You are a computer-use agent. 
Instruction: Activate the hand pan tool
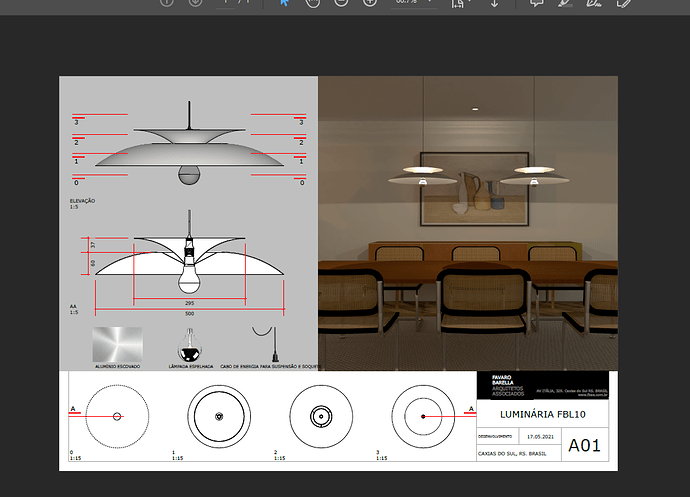(312, 2)
